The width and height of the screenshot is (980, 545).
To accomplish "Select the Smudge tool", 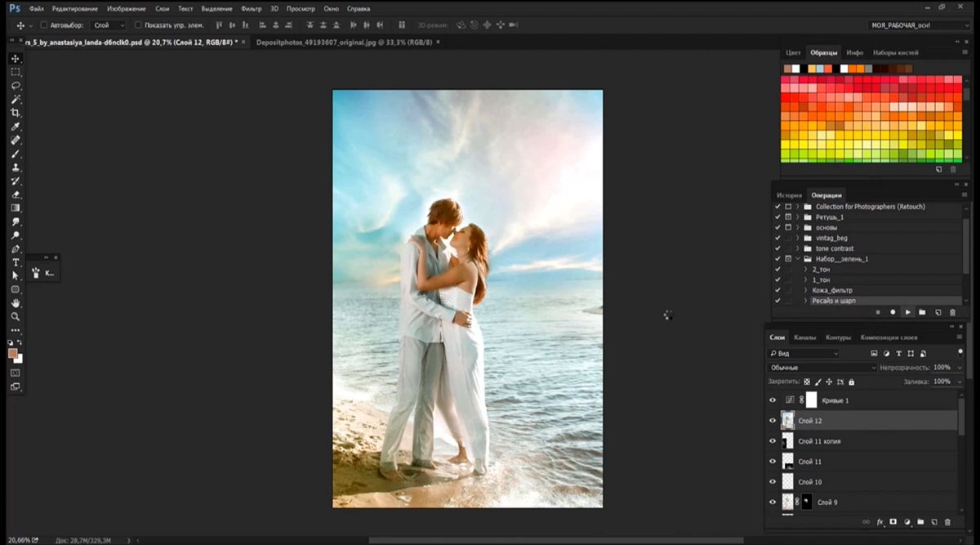I will (x=16, y=221).
